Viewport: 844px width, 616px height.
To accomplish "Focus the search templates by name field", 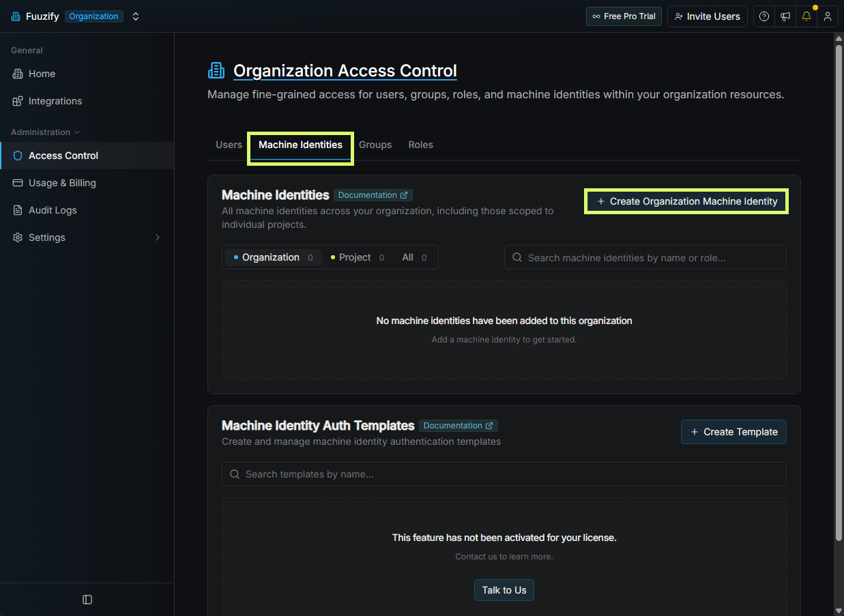I will point(504,474).
